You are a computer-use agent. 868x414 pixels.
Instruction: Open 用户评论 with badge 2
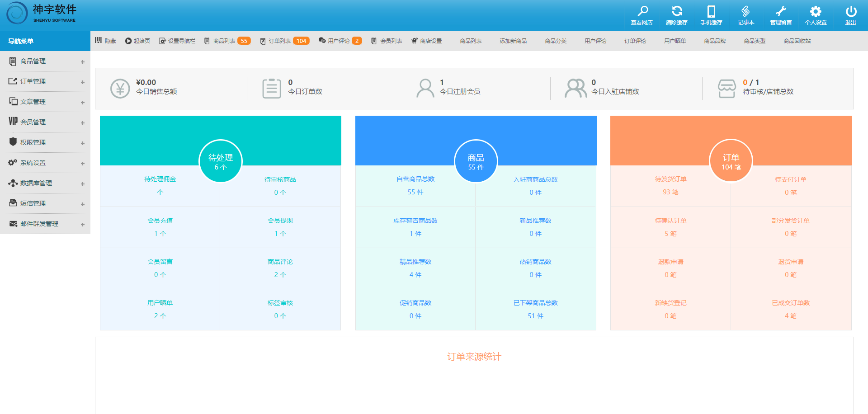click(x=340, y=41)
